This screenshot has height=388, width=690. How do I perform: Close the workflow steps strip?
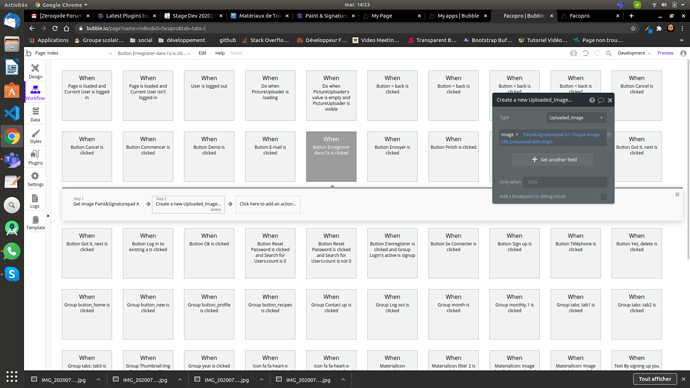click(x=677, y=194)
